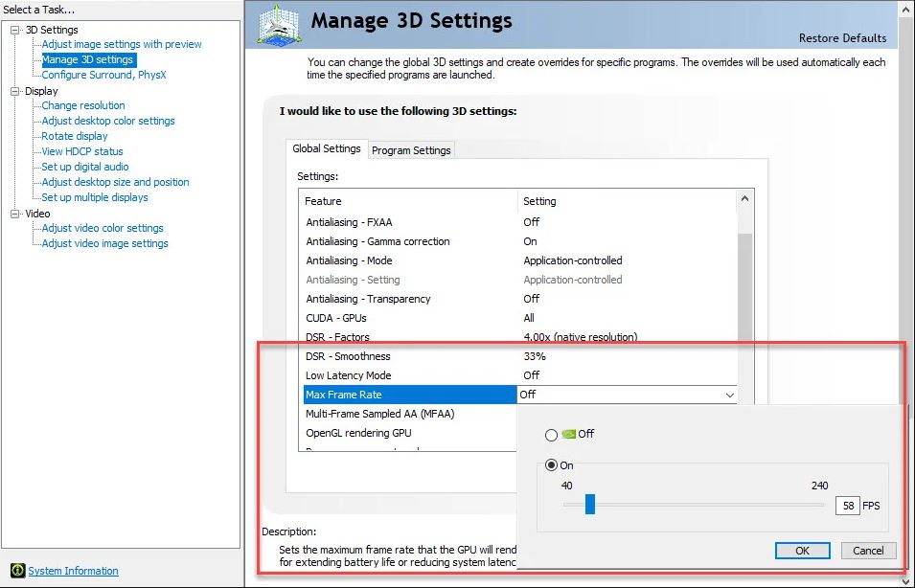This screenshot has width=915, height=588.
Task: Open Configure Surround, PhysX
Action: [x=103, y=75]
